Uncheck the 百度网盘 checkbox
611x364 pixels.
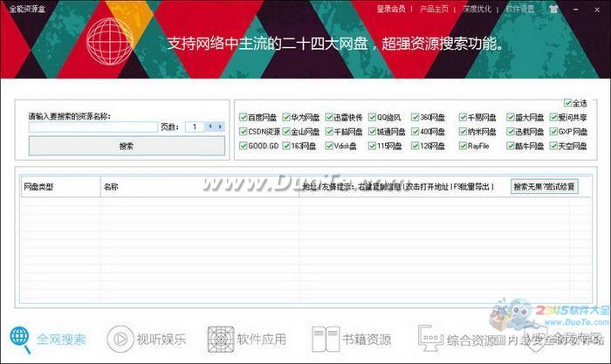point(244,117)
